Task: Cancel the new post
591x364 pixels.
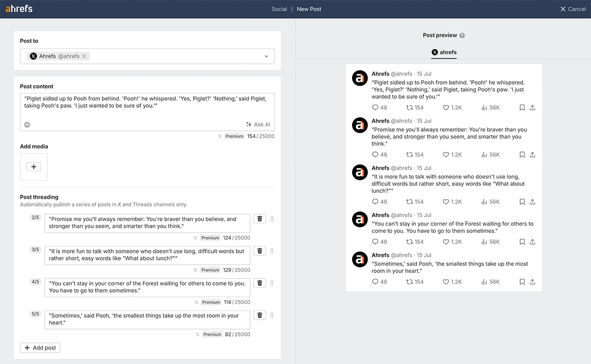Action: click(x=573, y=9)
